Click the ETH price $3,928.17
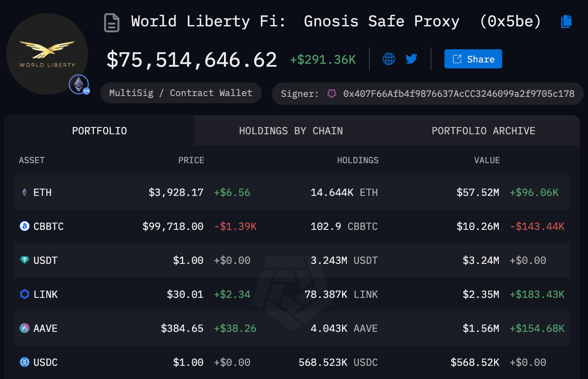Viewport: 588px width, 379px height. (176, 192)
